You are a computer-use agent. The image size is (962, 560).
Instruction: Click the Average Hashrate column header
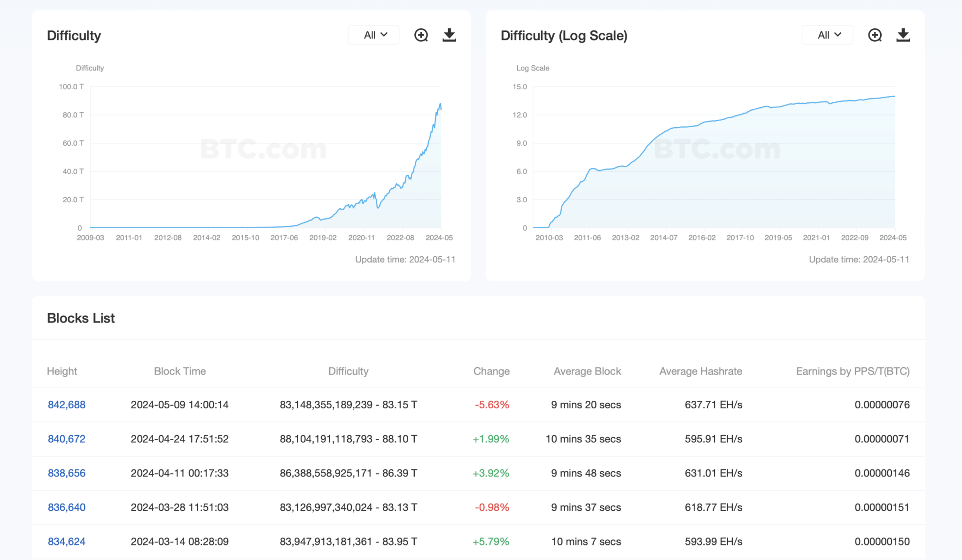tap(700, 371)
